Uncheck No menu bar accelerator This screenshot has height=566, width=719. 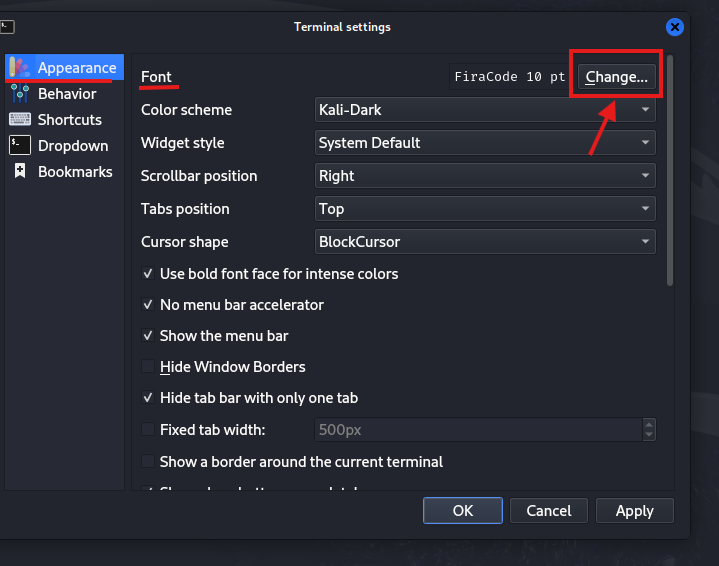(148, 305)
